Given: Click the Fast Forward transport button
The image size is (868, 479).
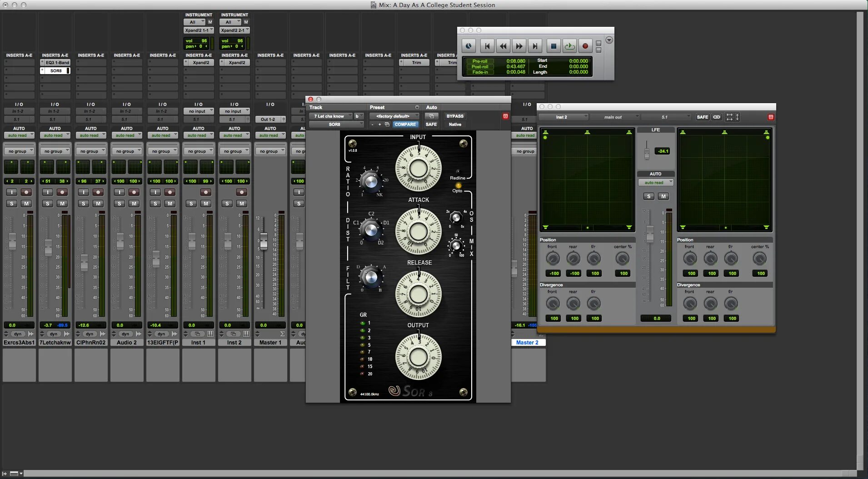Looking at the screenshot, I should 519,46.
